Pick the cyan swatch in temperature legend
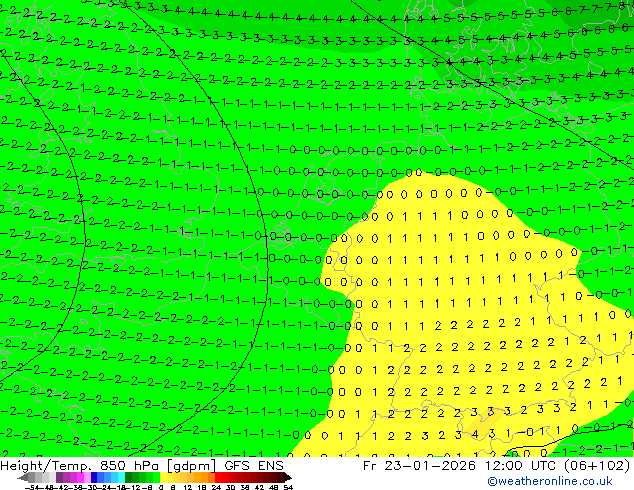 122,478
